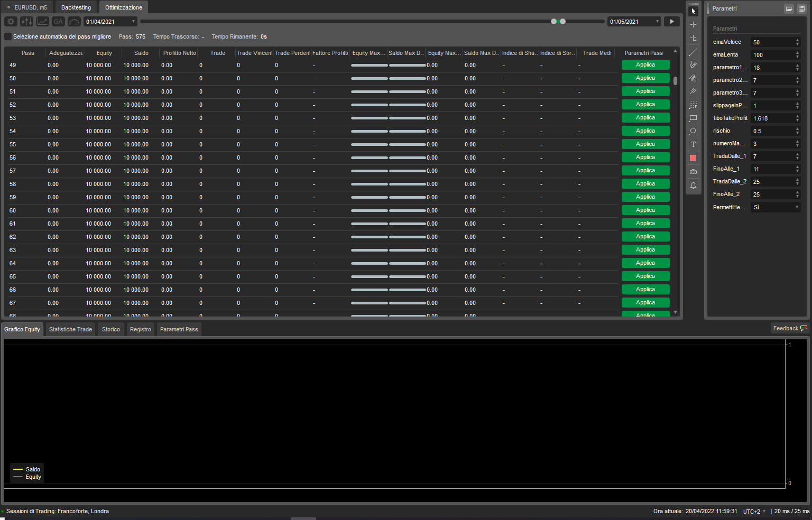Click the Feedback button
The width and height of the screenshot is (812, 520).
[x=789, y=328]
